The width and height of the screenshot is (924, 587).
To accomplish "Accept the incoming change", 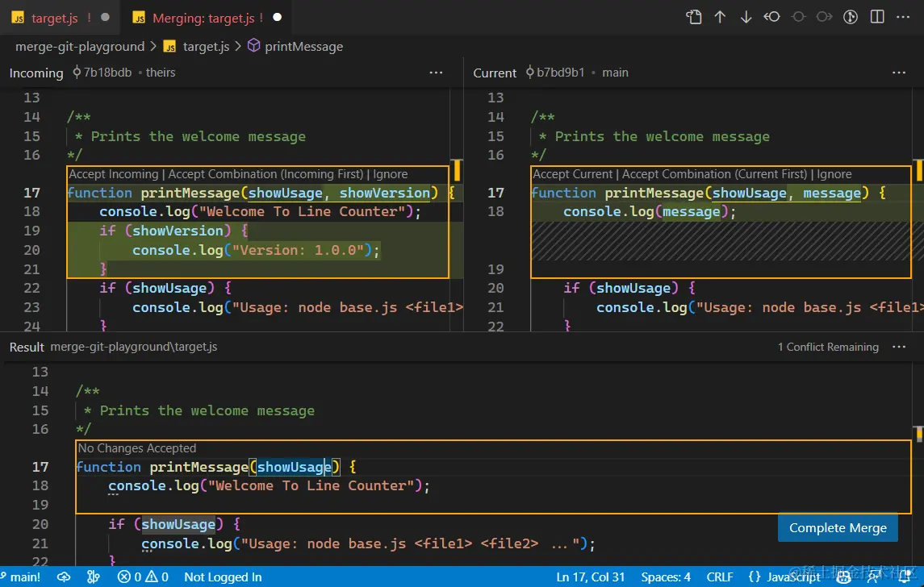I will pyautogui.click(x=114, y=174).
